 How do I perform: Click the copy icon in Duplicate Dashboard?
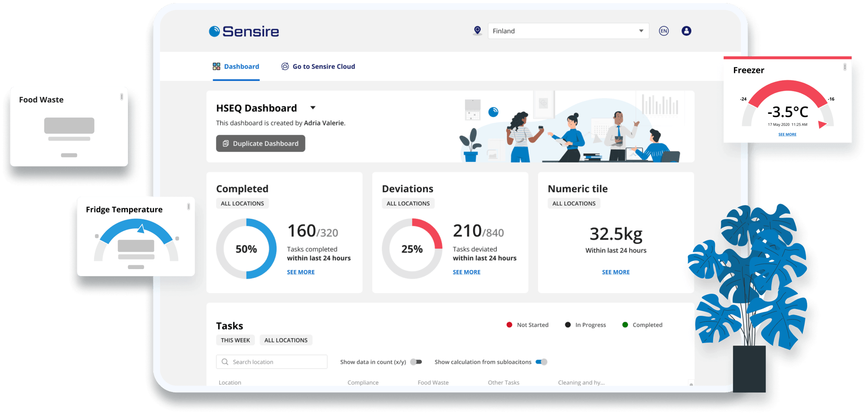coord(226,143)
